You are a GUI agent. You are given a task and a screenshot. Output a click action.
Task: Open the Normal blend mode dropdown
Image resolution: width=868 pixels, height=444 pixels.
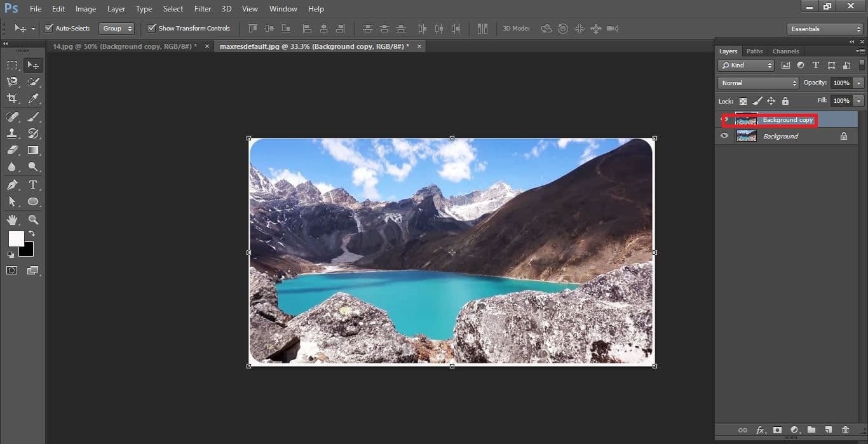(757, 83)
